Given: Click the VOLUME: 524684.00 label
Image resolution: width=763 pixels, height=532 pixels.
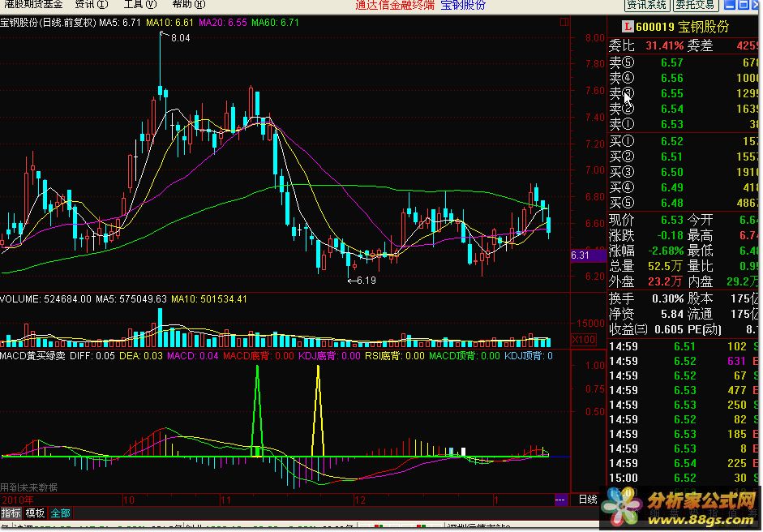Looking at the screenshot, I should click(x=45, y=299).
